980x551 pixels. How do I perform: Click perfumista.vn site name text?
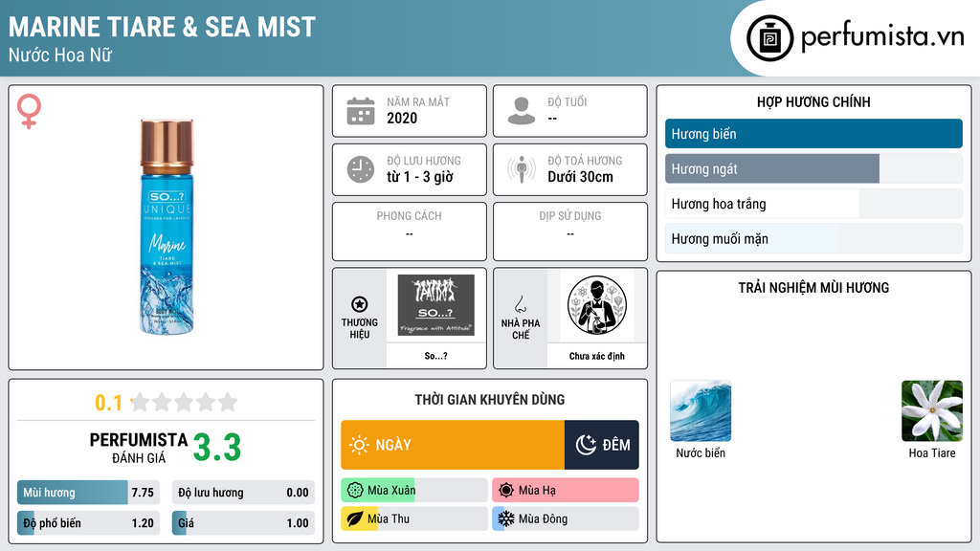(882, 37)
